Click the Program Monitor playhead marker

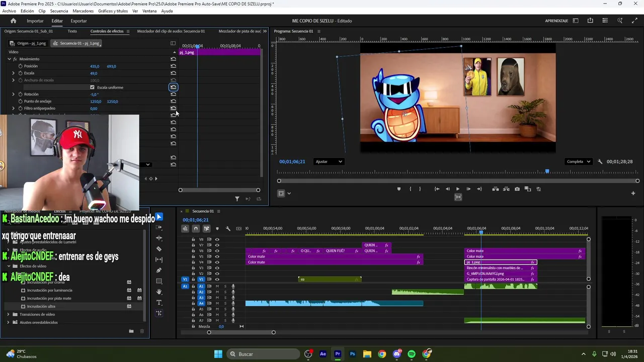(x=547, y=171)
